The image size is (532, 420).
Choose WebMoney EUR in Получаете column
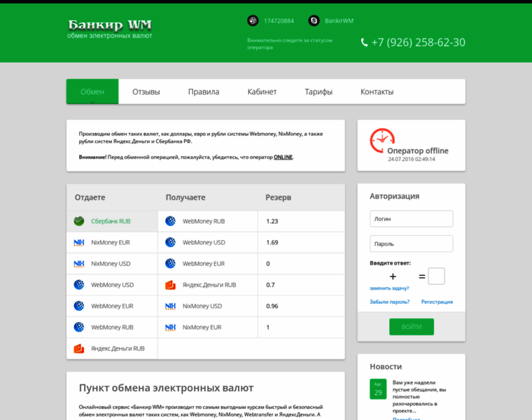coord(208,264)
